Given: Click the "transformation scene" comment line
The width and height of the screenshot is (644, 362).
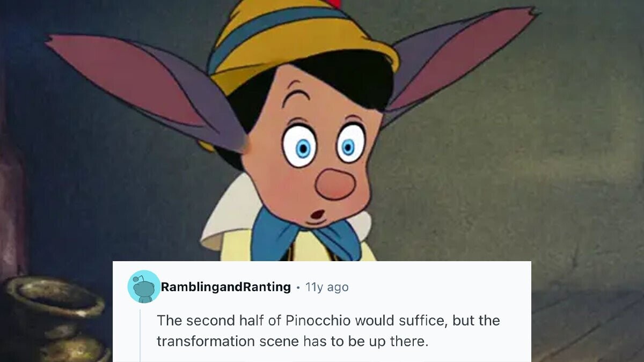Looking at the screenshot, I should (x=292, y=341).
